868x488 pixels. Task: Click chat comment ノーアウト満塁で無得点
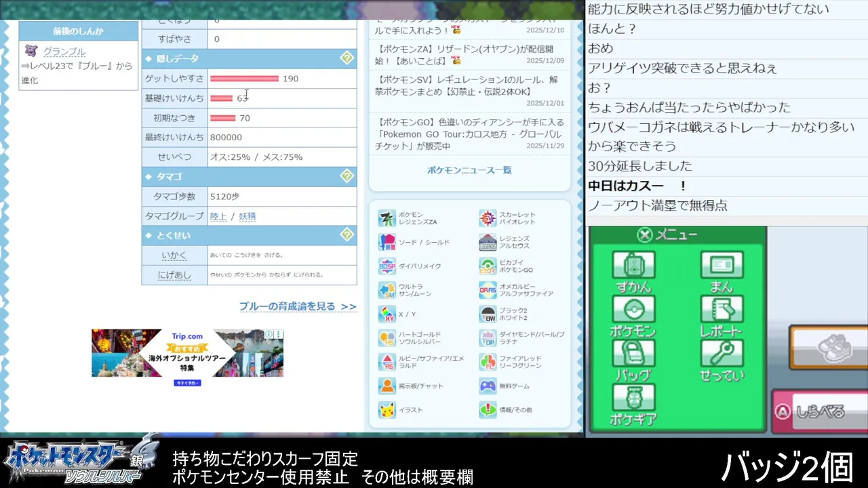pos(658,205)
